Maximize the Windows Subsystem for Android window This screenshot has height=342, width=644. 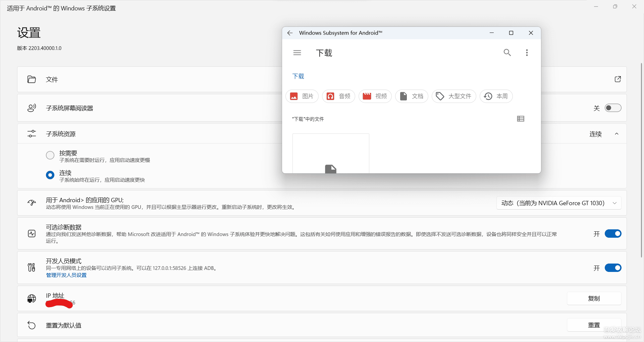[511, 33]
